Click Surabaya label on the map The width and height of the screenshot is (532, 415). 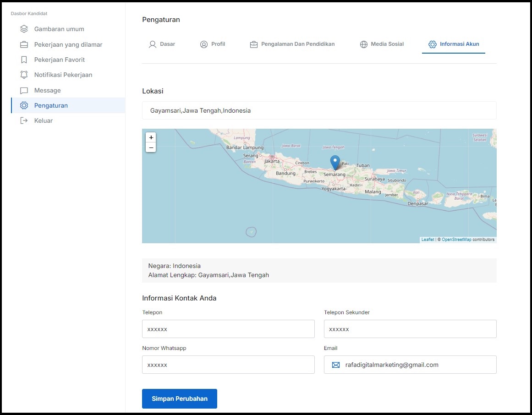[x=374, y=179]
